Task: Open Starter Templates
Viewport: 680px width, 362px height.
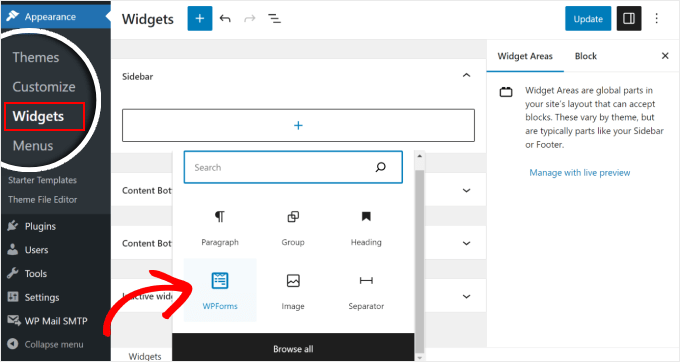Action: (x=42, y=180)
